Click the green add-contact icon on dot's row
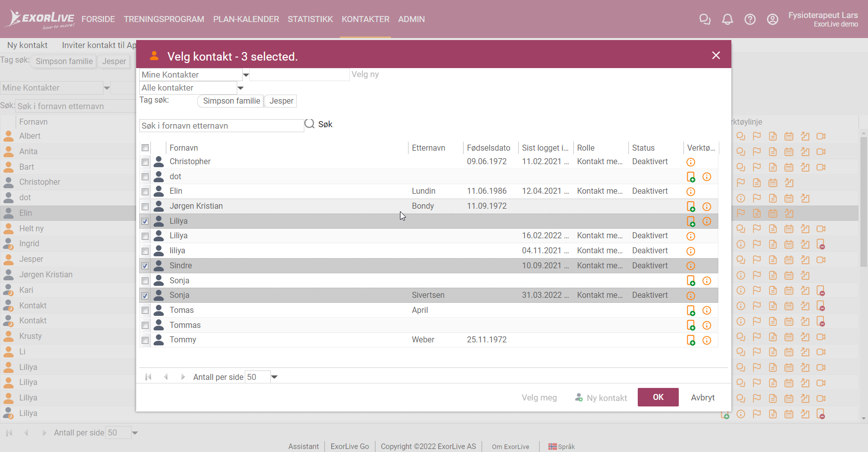The image size is (868, 452). pos(691,177)
